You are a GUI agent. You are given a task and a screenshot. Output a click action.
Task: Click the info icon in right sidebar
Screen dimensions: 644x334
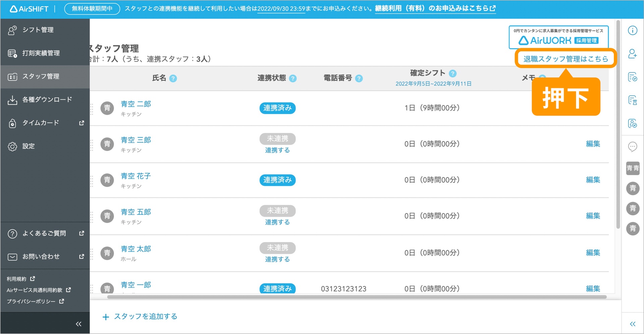pos(632,31)
